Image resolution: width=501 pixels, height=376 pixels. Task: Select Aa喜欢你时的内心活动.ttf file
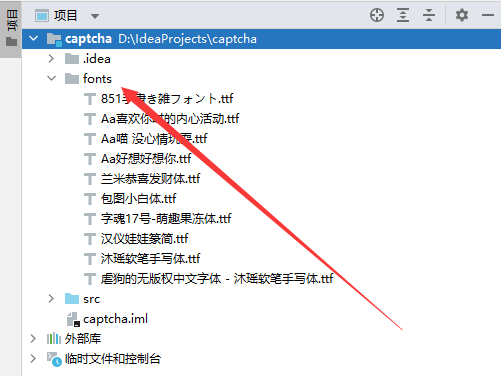170,119
